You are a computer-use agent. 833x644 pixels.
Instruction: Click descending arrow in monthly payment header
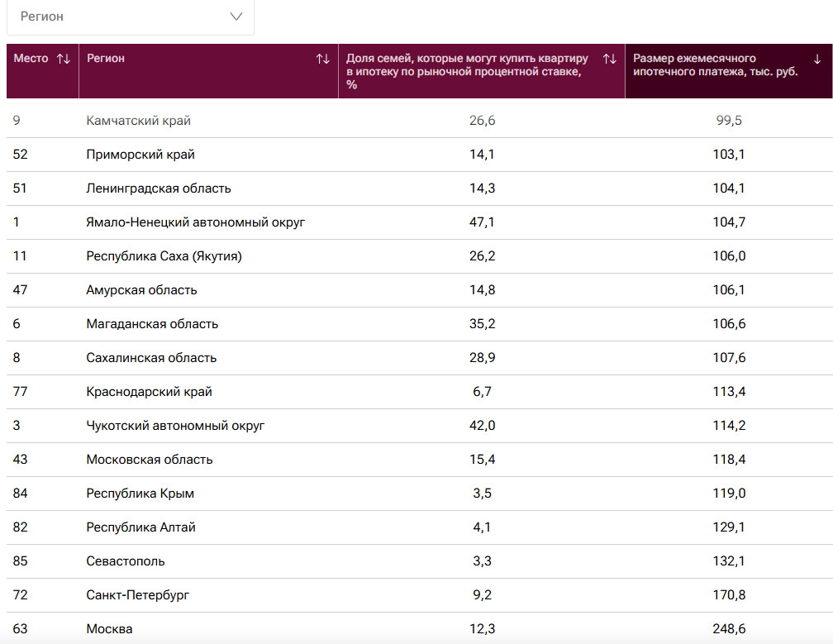[817, 59]
